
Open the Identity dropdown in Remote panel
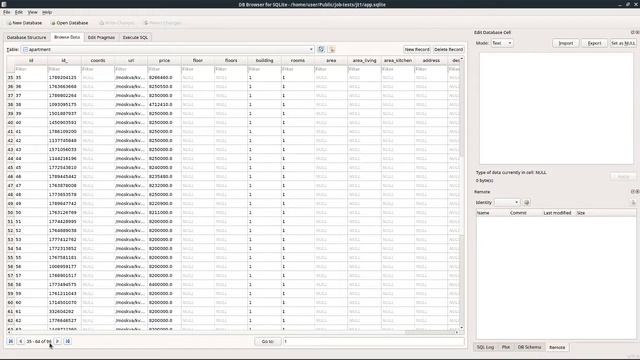tap(507, 202)
